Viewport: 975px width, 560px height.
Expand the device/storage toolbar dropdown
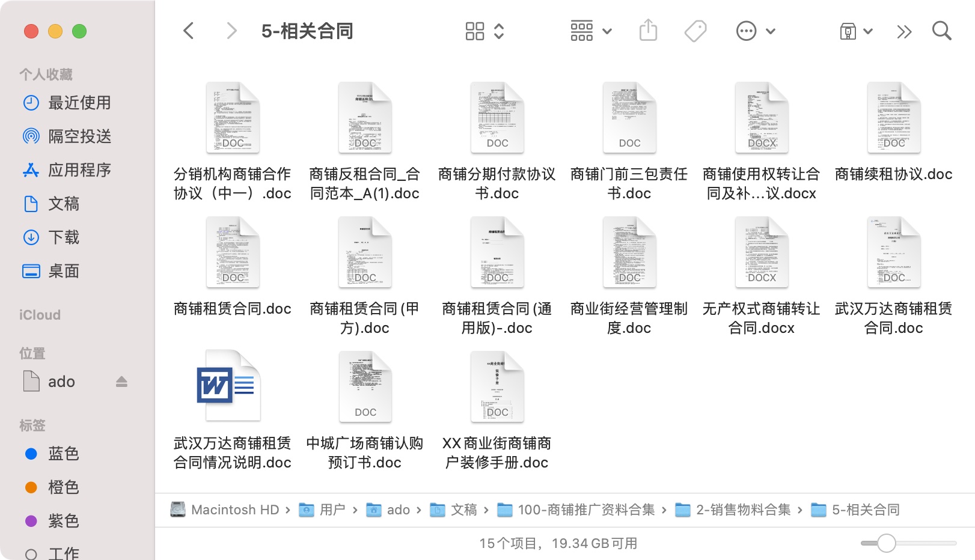coord(856,31)
